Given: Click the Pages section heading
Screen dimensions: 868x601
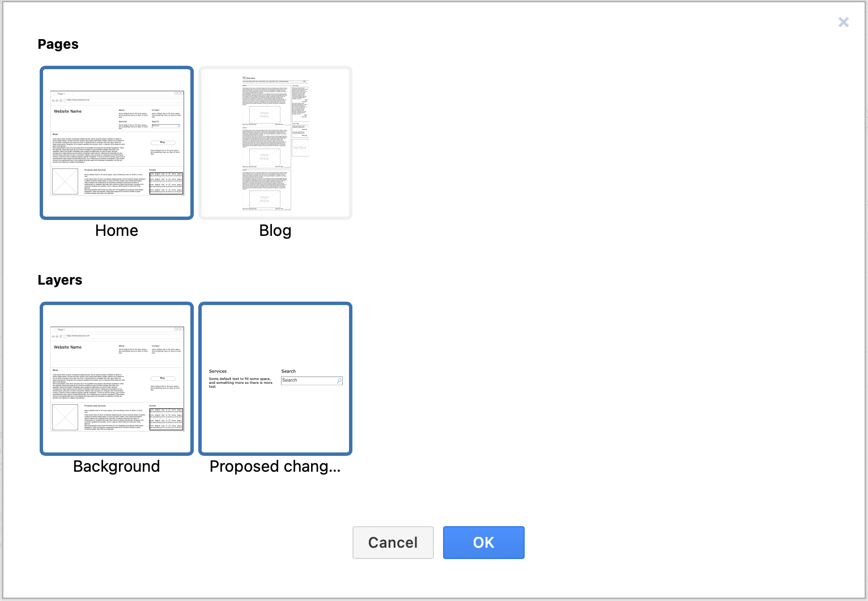Looking at the screenshot, I should tap(58, 44).
